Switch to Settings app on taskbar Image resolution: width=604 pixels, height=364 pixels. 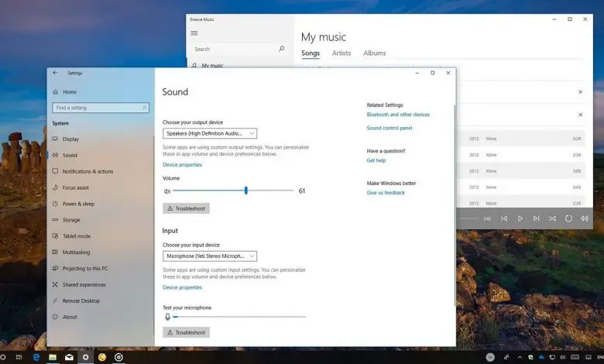[x=85, y=358]
